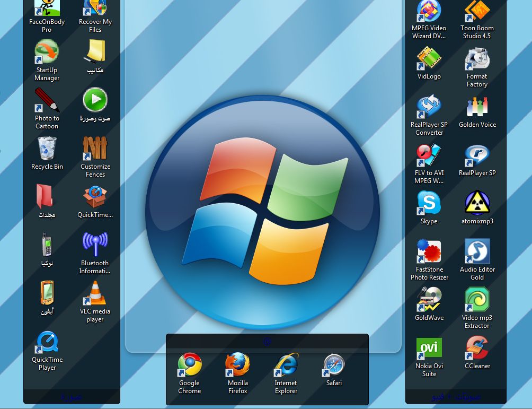Click the Photo to Cartoon pencil icon
This screenshot has height=409, width=532.
point(47,100)
